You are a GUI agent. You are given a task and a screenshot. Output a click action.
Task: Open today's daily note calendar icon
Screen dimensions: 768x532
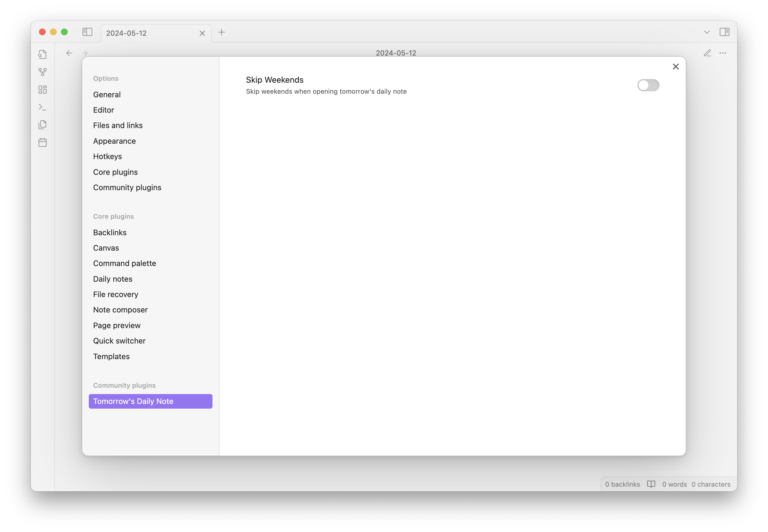(42, 142)
